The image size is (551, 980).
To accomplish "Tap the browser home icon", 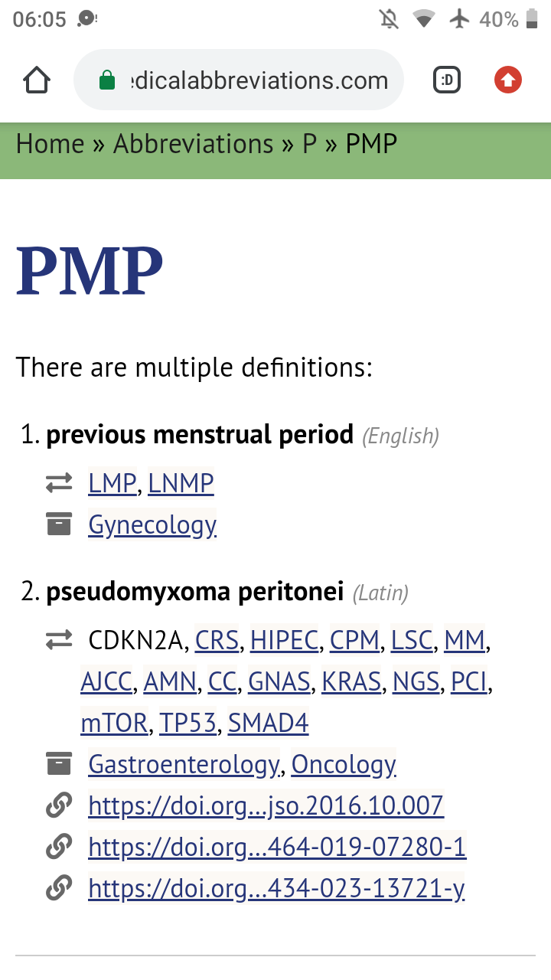I will click(37, 80).
